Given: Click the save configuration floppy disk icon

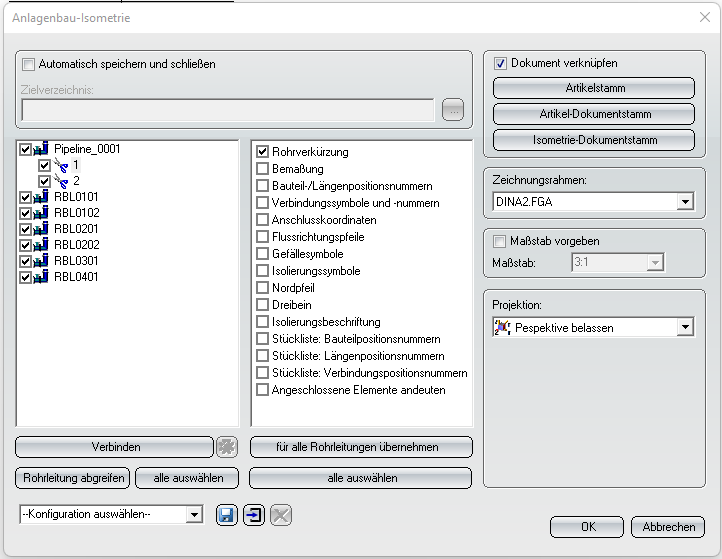Looking at the screenshot, I should click(x=227, y=515).
